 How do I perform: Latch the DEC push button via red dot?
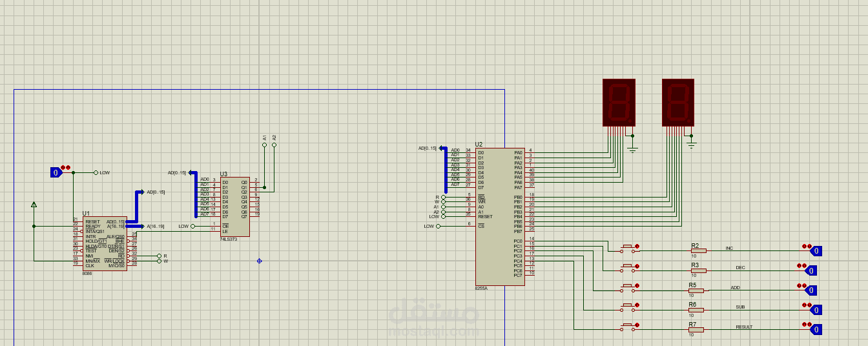[637, 266]
